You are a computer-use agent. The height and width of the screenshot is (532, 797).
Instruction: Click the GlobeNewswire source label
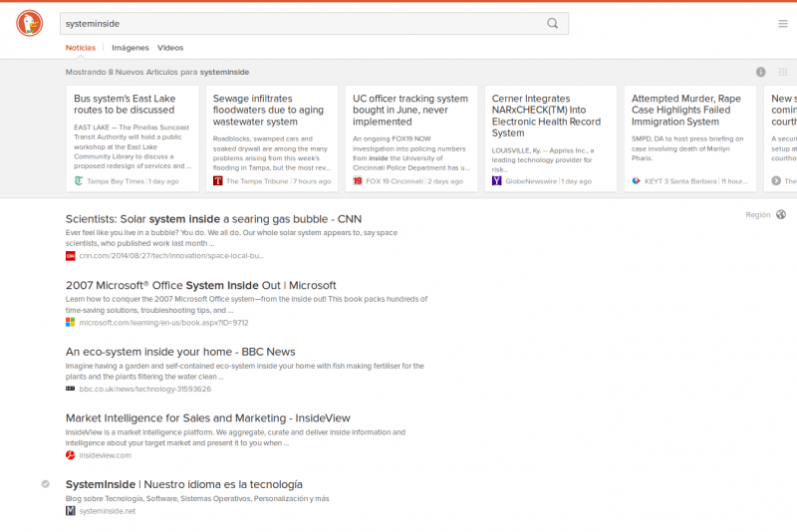click(x=531, y=181)
